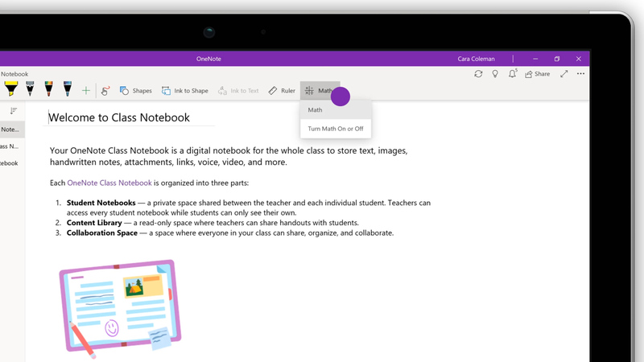Open notifications bell icon
644x362 pixels.
[x=514, y=74]
